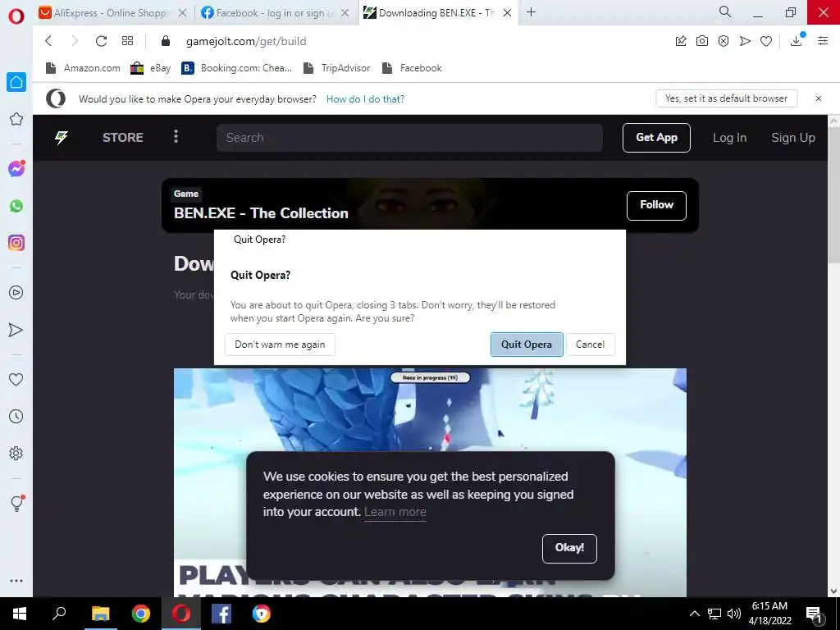Dismiss the default browser prompt
The width and height of the screenshot is (840, 630).
(819, 98)
